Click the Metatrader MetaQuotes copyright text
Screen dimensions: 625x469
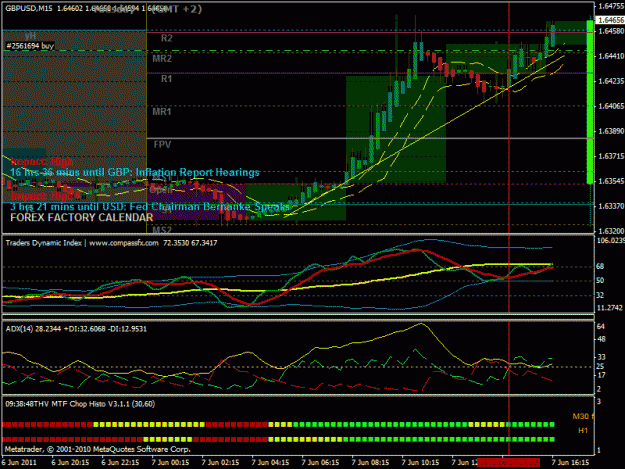click(x=98, y=449)
